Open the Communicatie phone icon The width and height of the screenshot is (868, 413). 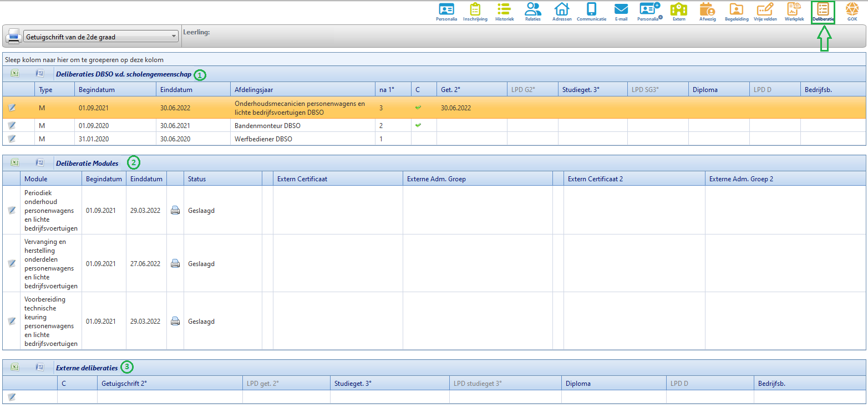point(591,9)
